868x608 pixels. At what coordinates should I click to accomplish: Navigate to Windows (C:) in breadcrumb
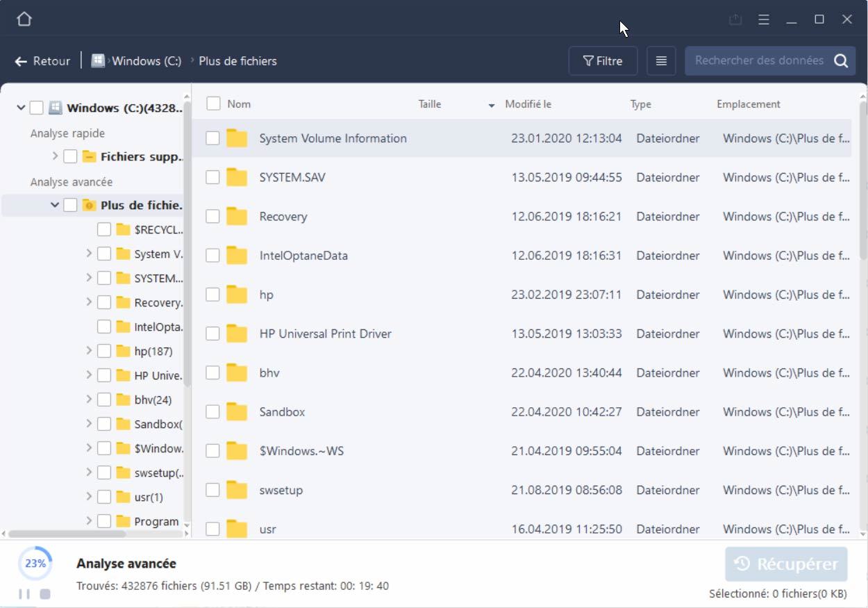coord(147,61)
